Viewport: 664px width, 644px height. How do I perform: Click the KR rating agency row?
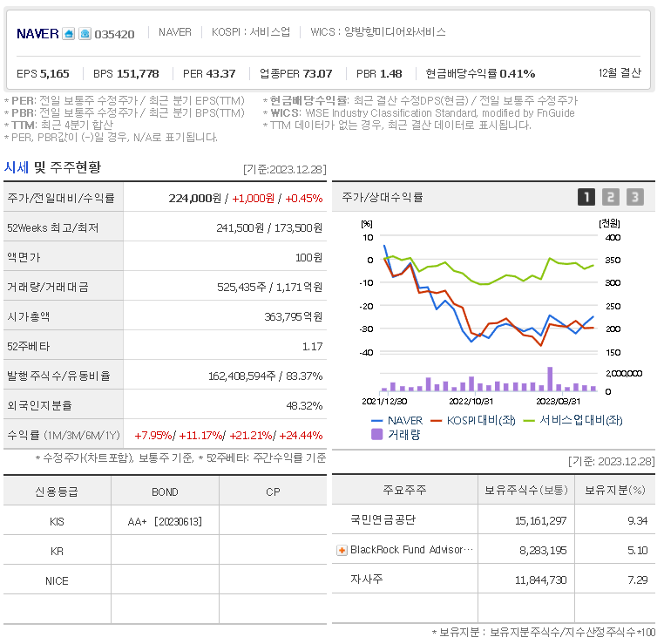(x=166, y=552)
